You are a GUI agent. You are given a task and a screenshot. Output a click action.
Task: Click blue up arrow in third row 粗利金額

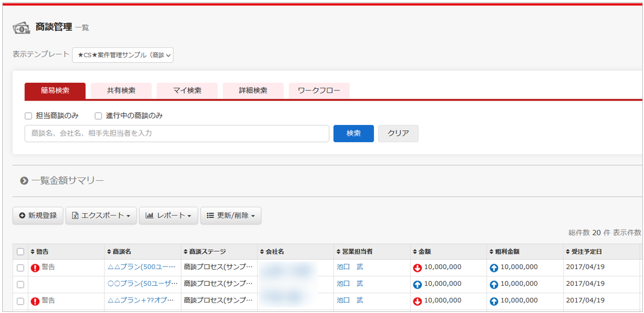(493, 301)
